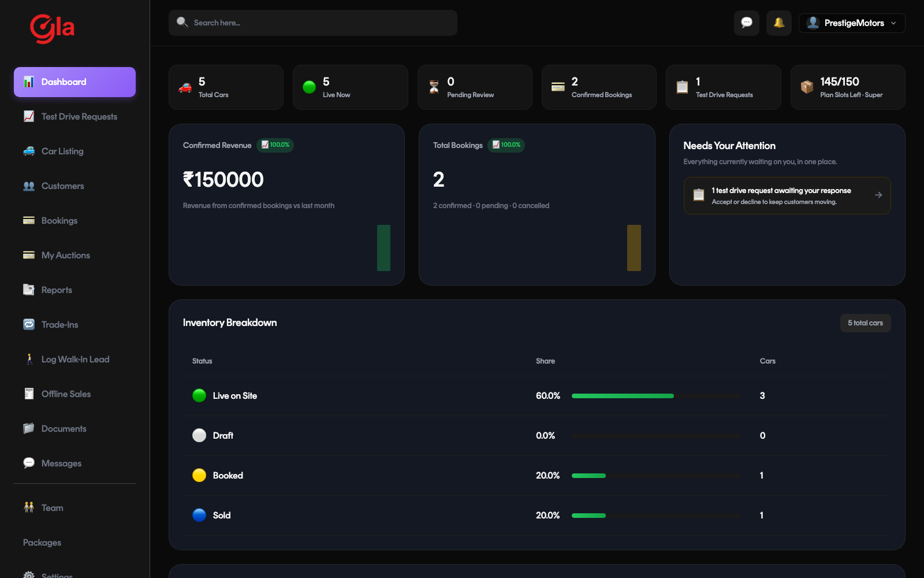Open My Auctions in sidebar
The image size is (924, 578).
74,255
